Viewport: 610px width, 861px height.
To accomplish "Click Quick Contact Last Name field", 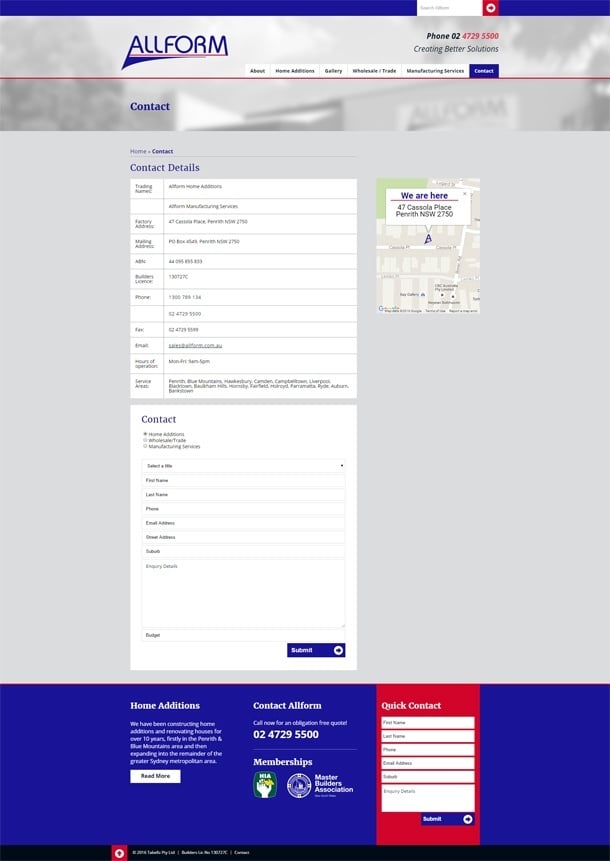I will click(428, 736).
